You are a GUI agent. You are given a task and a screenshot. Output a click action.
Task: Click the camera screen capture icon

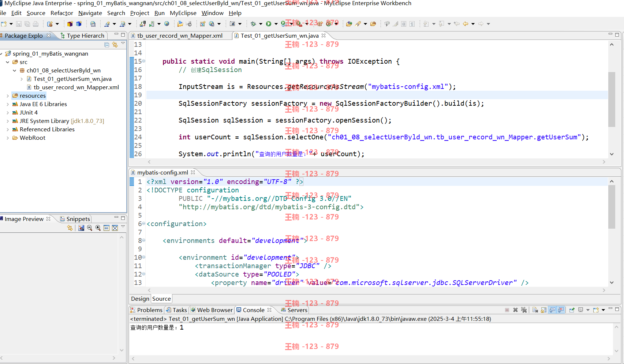[x=232, y=24]
